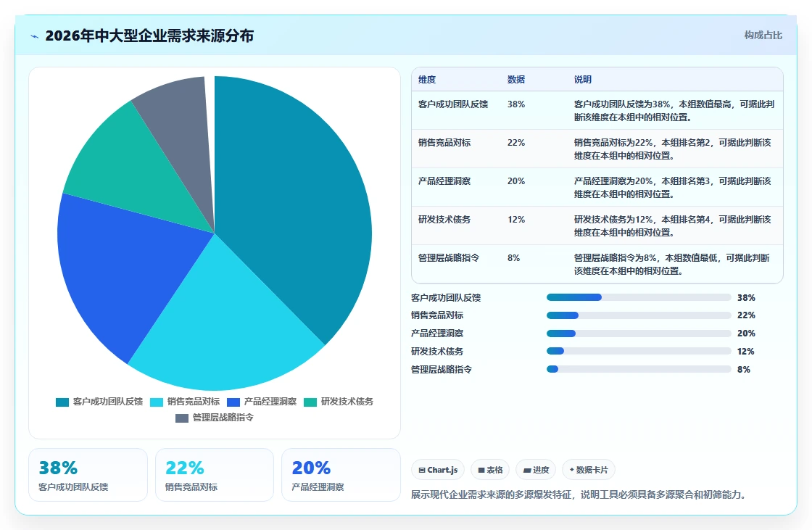This screenshot has width=812, height=530.
Task: Select the 38% 客户成功团队反馈 stat card
Action: point(88,475)
